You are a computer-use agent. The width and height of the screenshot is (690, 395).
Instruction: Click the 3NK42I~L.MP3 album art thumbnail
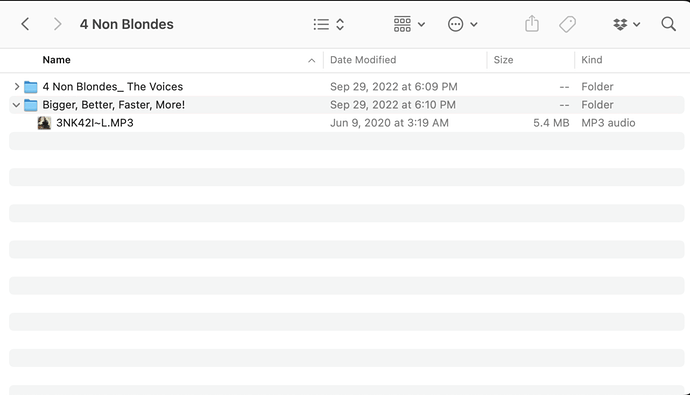click(44, 123)
